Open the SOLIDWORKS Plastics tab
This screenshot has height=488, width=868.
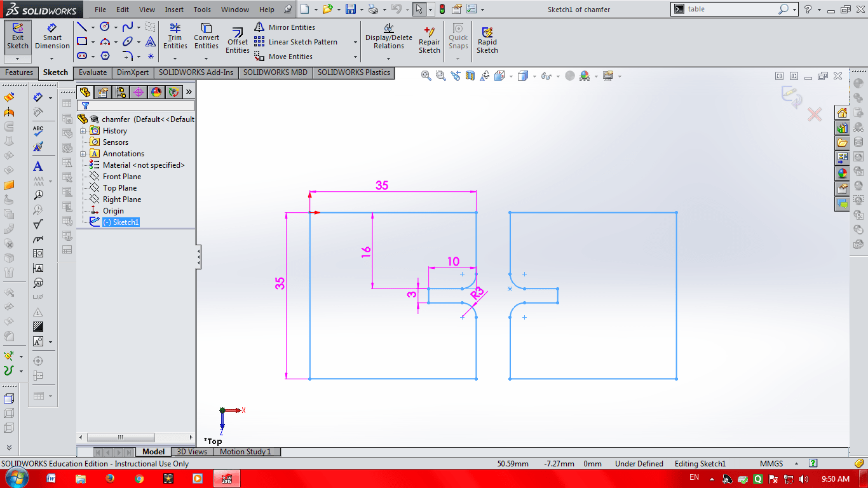pyautogui.click(x=354, y=72)
